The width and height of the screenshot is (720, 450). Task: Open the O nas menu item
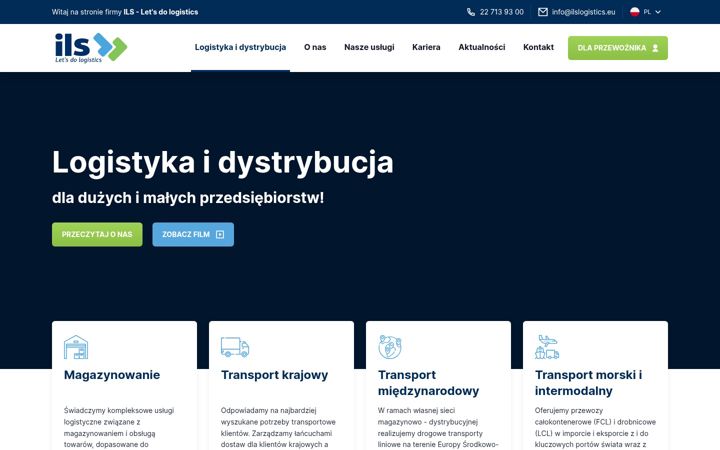[315, 47]
